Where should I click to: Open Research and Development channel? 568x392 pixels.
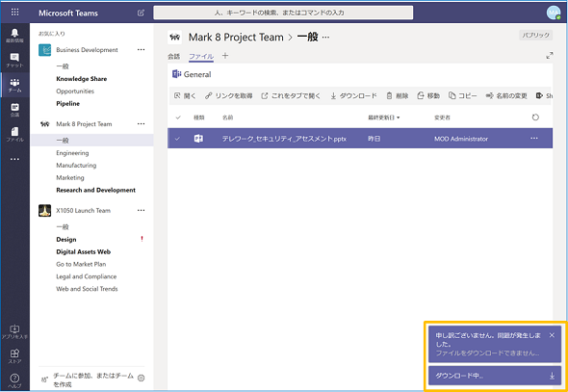point(95,190)
